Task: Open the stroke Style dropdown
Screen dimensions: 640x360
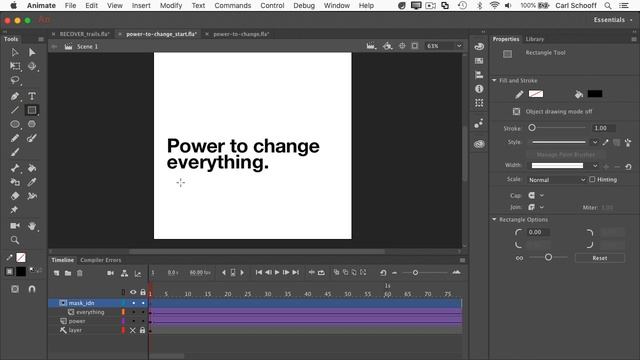Action: tap(595, 142)
